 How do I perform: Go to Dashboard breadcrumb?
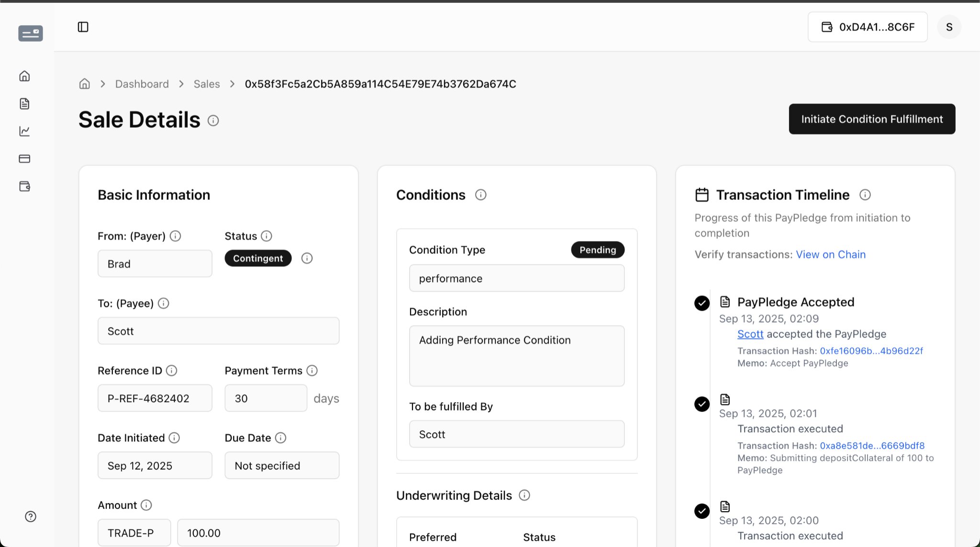[x=142, y=84]
